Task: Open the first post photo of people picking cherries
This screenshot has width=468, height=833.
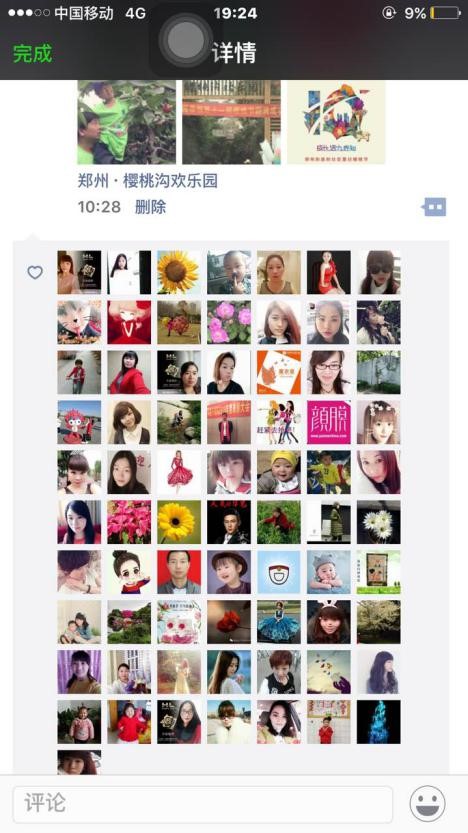Action: pos(126,122)
